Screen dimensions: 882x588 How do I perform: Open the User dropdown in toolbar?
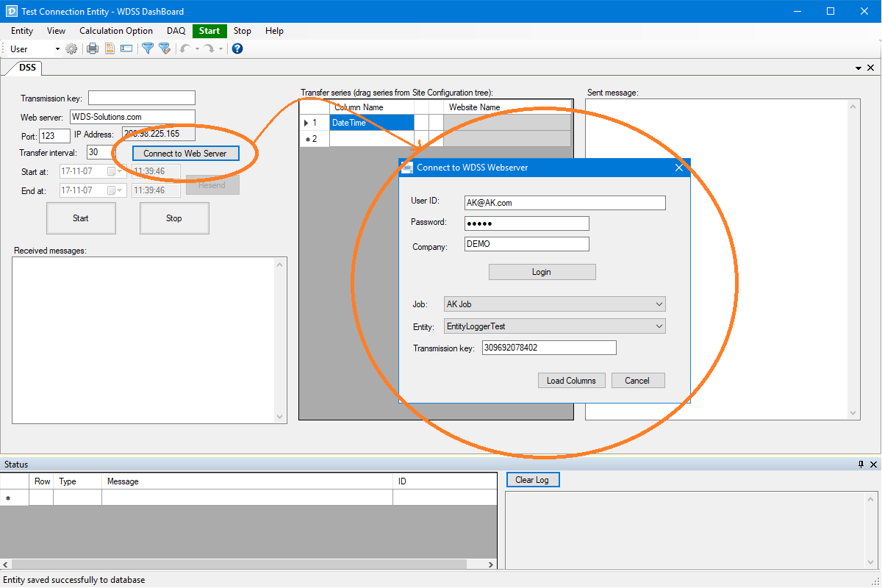pos(57,49)
